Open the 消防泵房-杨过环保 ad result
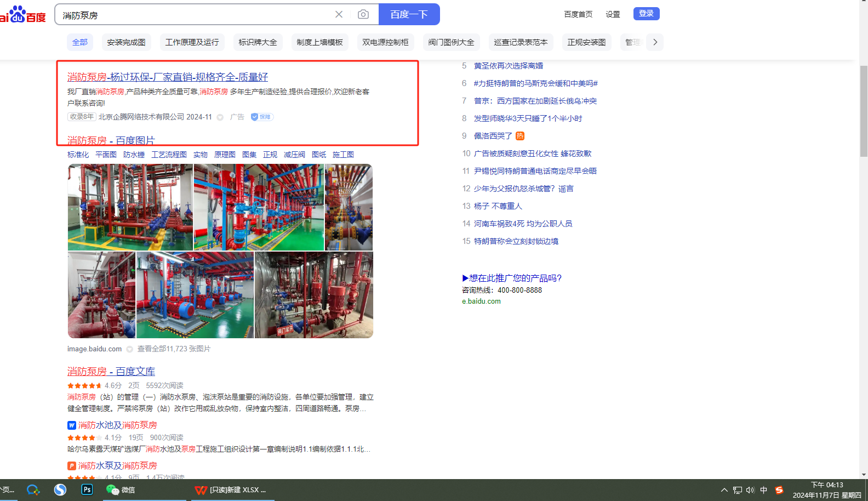Viewport: 868px width, 501px height. coord(168,77)
